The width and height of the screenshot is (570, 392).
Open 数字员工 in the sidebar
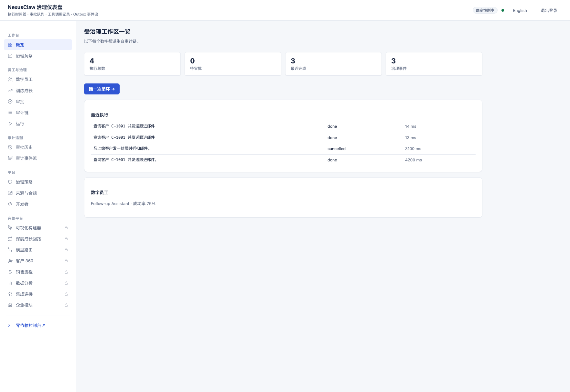(38, 79)
